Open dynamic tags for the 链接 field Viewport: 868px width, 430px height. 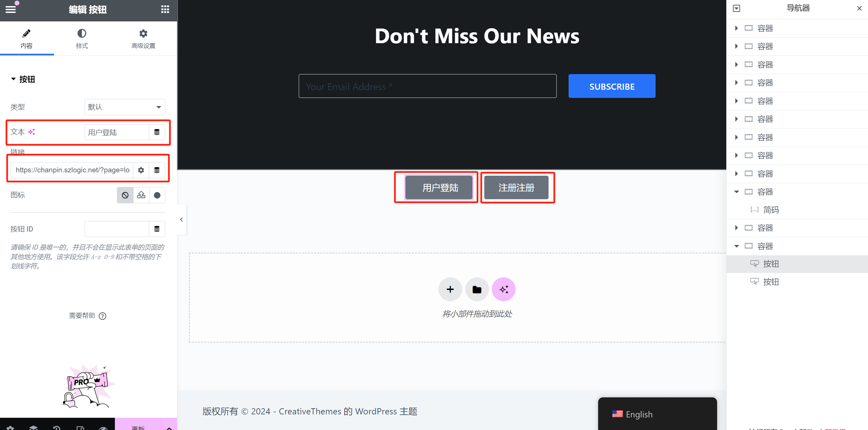tap(157, 170)
